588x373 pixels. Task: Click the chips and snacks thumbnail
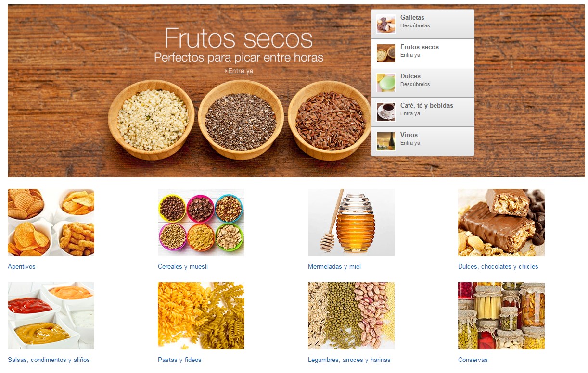pyautogui.click(x=51, y=223)
